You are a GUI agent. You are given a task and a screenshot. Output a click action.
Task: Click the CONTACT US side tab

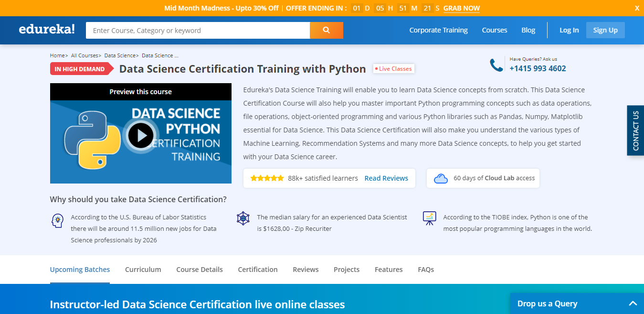coord(635,130)
